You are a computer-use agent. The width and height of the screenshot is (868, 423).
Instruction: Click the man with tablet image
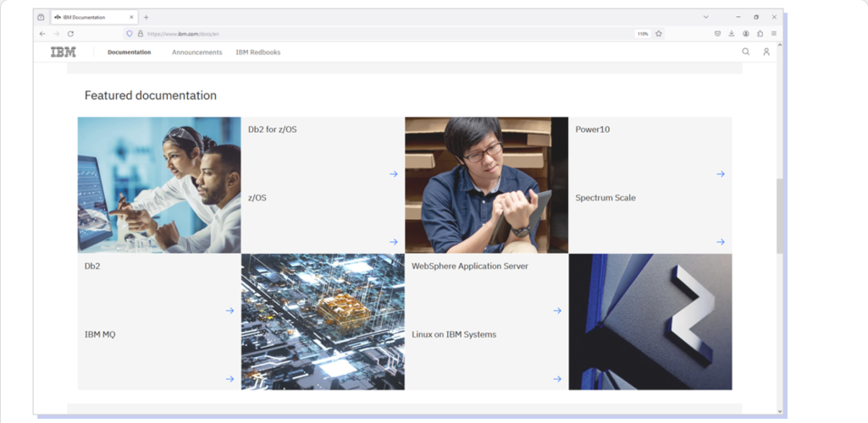click(487, 184)
